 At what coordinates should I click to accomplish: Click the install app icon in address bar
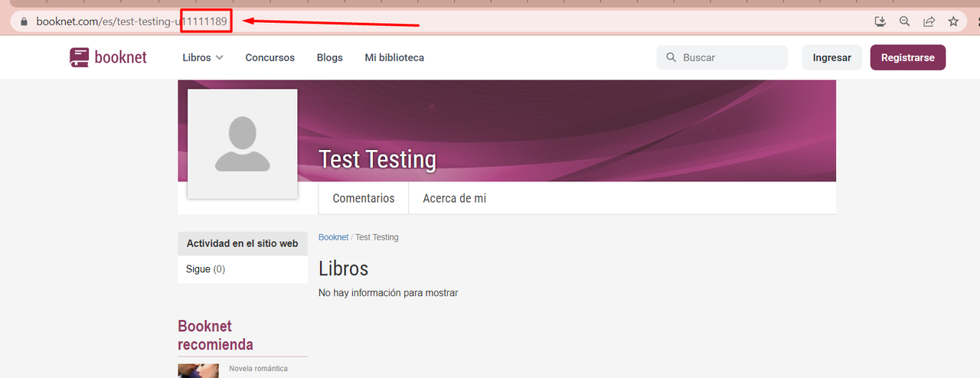click(880, 21)
